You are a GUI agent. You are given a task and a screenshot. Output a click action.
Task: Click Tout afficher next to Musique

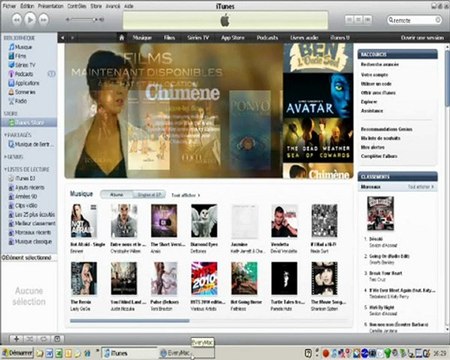tap(186, 195)
